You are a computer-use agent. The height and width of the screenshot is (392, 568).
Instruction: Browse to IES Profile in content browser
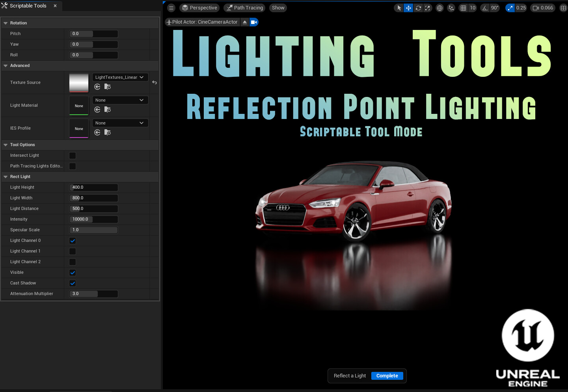click(107, 132)
